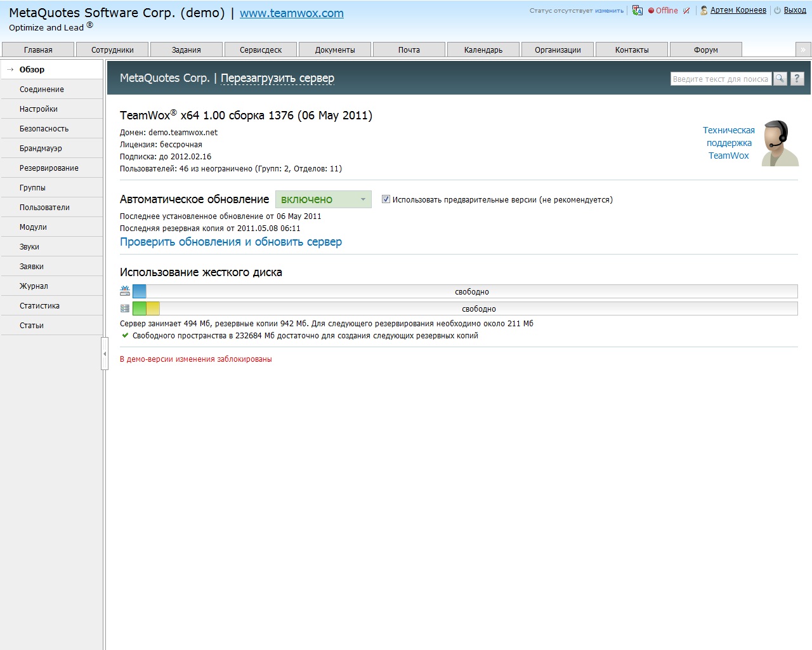Click Проверить обновления и обновить сервер
The image size is (812, 650).
(x=231, y=242)
